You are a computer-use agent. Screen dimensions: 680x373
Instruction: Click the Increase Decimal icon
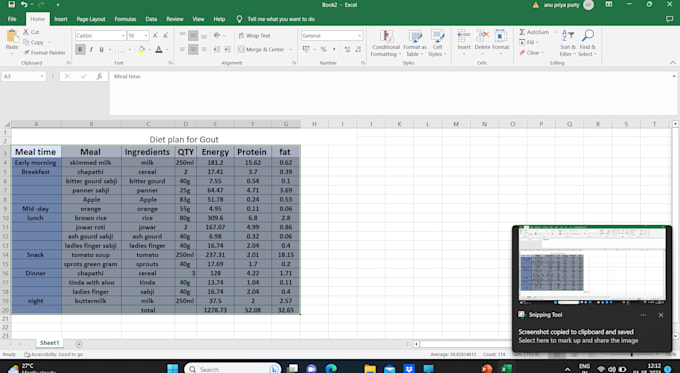coord(347,49)
